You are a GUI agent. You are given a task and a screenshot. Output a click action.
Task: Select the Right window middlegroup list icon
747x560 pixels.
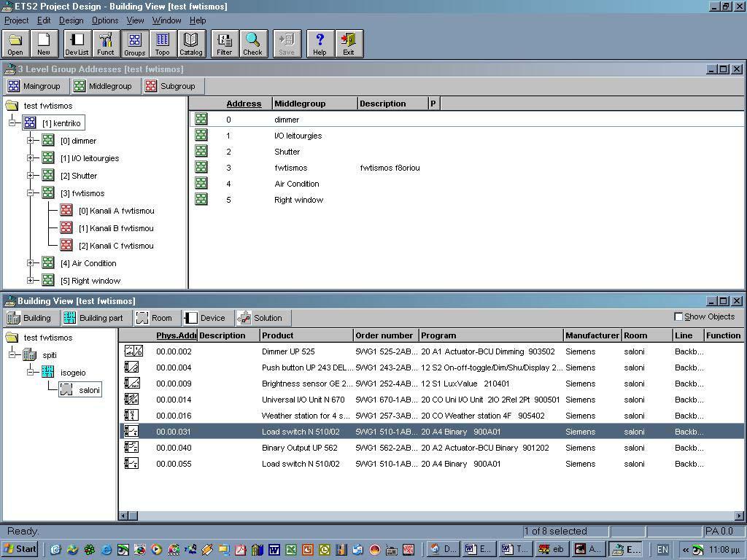point(201,199)
